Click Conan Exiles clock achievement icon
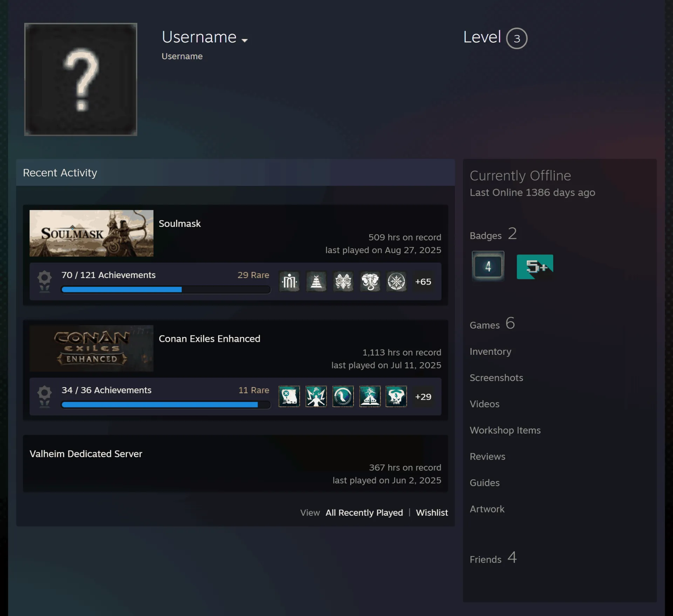673x616 pixels. (343, 397)
